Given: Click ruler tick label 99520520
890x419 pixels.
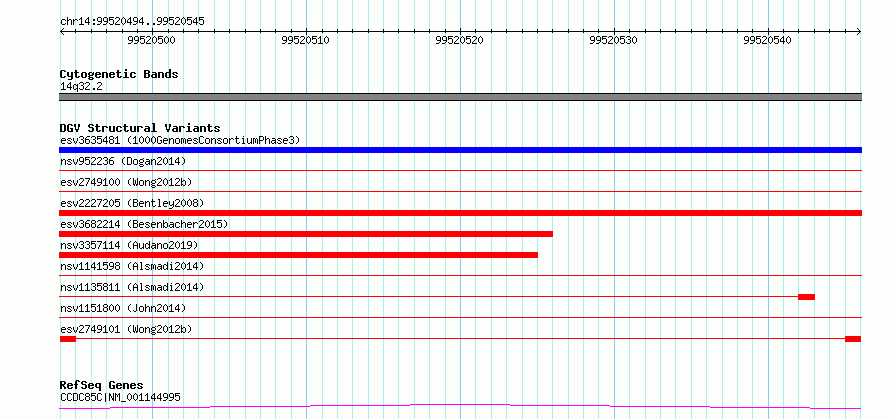Looking at the screenshot, I should 460,40.
